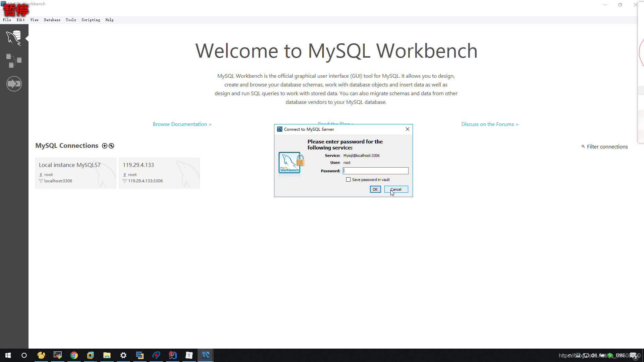644x362 pixels.
Task: Open the Help menu
Action: click(109, 20)
